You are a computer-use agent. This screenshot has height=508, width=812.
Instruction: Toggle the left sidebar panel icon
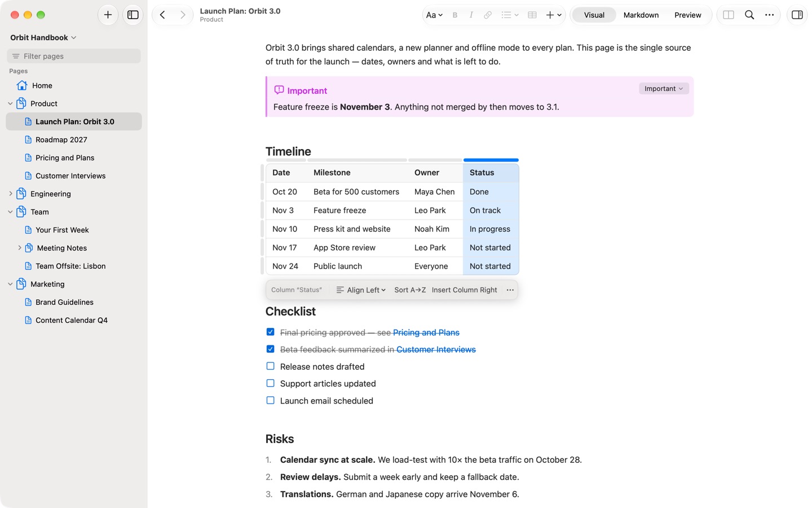133,15
